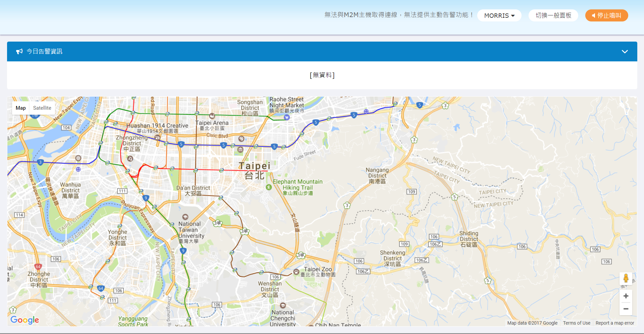The image size is (644, 334).
Task: Open the Terms of Use link
Action: 577,323
